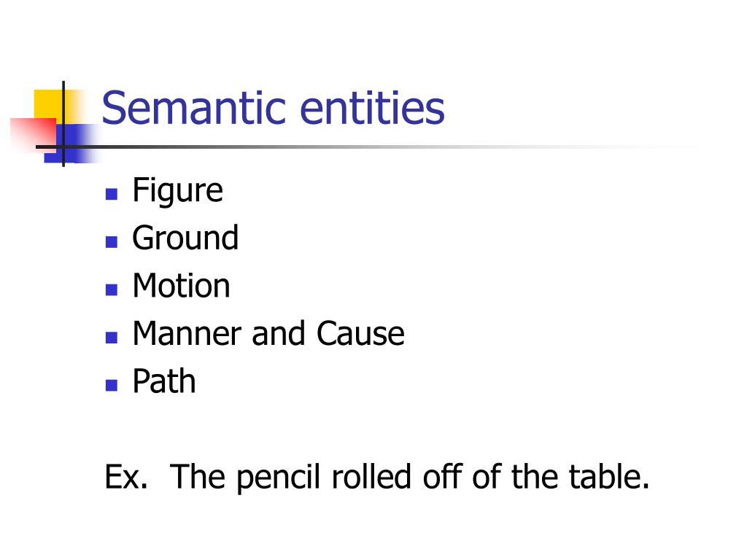The width and height of the screenshot is (747, 560).
Task: Click the 'Path' list item text
Action: [164, 381]
